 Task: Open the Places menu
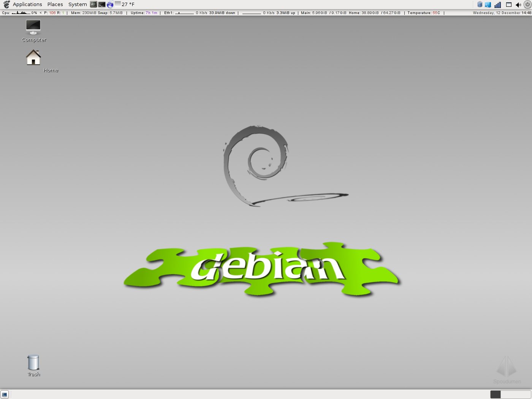[55, 5]
